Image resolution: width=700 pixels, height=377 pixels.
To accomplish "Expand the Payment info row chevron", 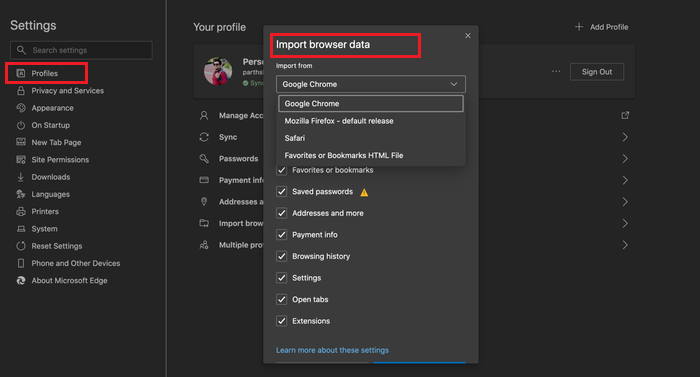I will (625, 180).
